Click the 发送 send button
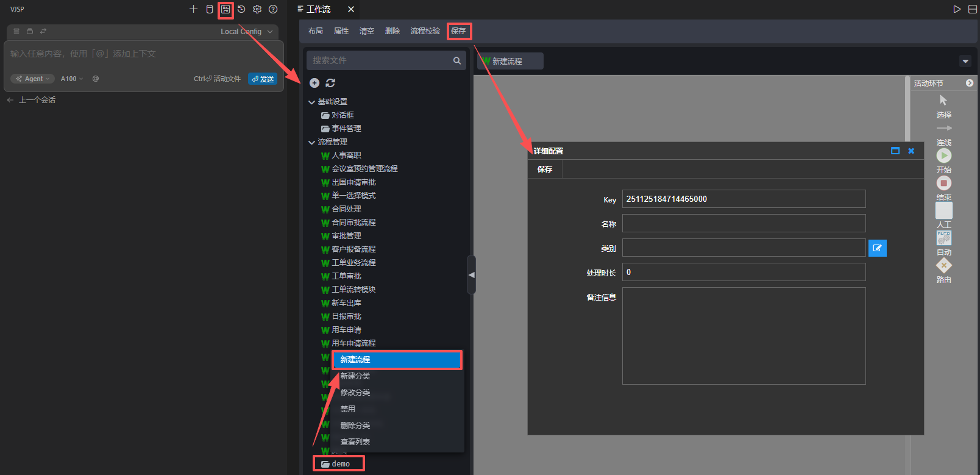This screenshot has width=980, height=475. point(263,79)
